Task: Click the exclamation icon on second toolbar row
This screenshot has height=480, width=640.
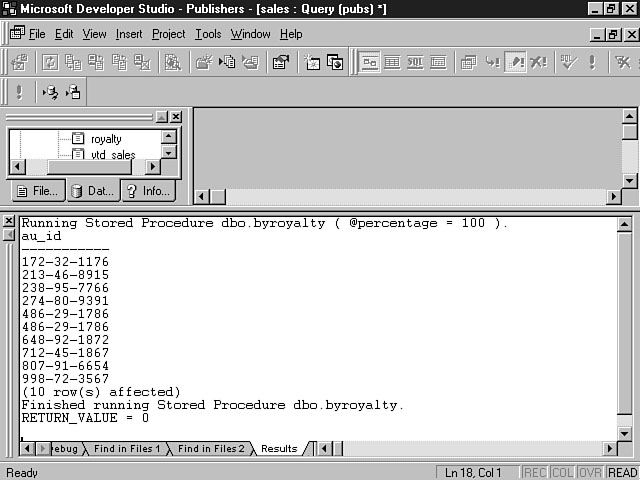Action: [19, 93]
